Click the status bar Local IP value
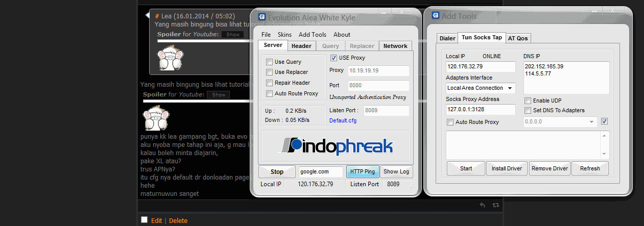The height and width of the screenshot is (226, 644). point(315,184)
